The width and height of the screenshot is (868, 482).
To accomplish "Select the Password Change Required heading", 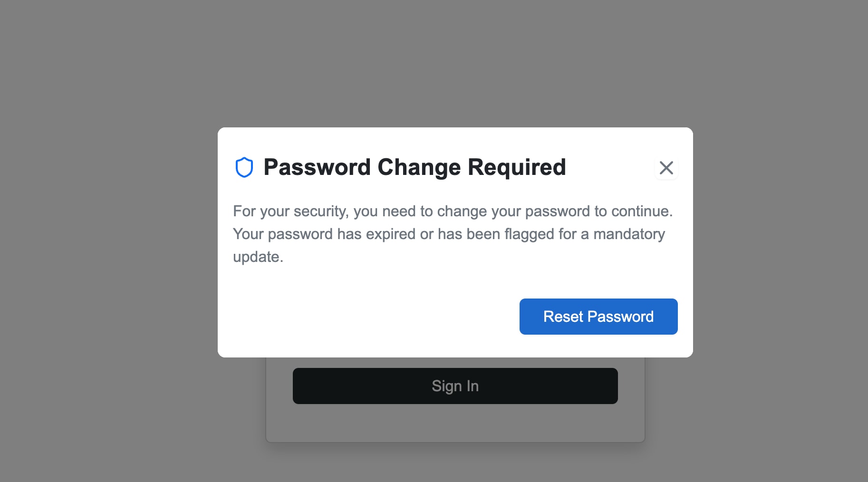I will 415,167.
